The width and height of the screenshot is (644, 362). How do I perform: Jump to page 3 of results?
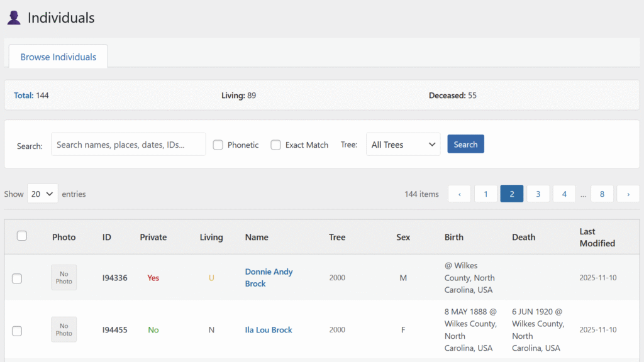coord(538,194)
